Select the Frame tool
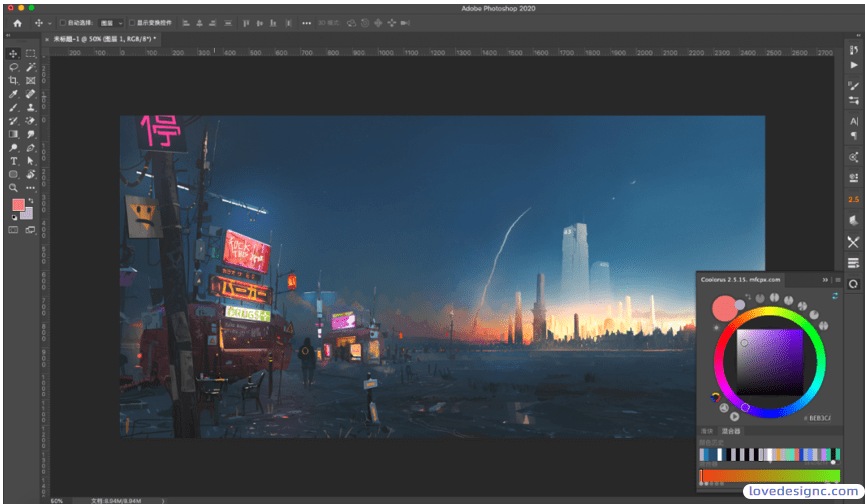 click(x=30, y=81)
